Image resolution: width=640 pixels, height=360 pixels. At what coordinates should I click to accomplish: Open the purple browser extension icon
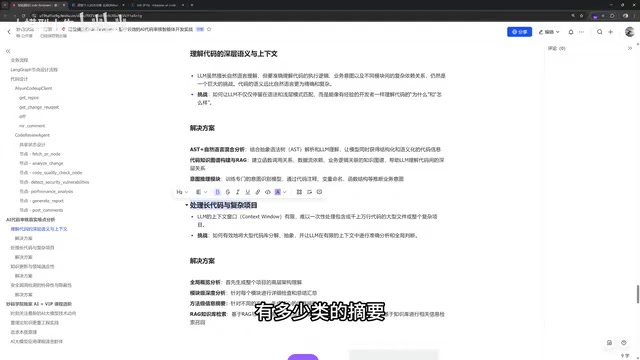595,16
